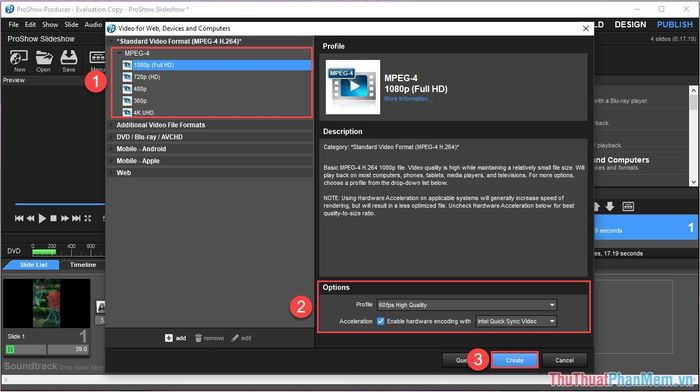Click fast-forward in preview controls

click(x=65, y=218)
